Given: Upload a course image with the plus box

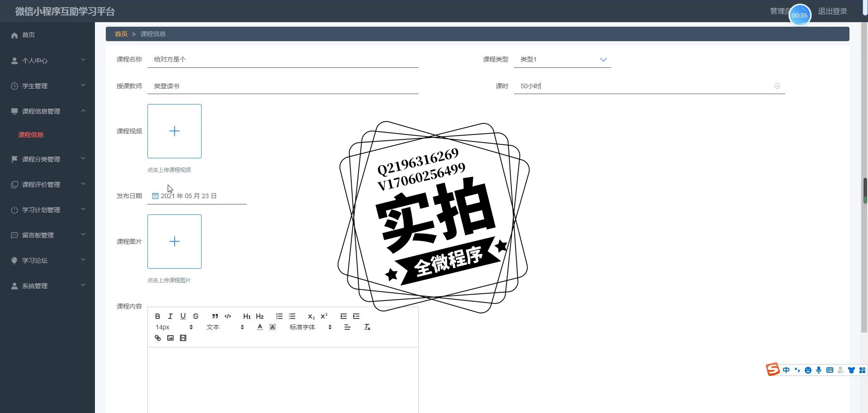Looking at the screenshot, I should 175,242.
